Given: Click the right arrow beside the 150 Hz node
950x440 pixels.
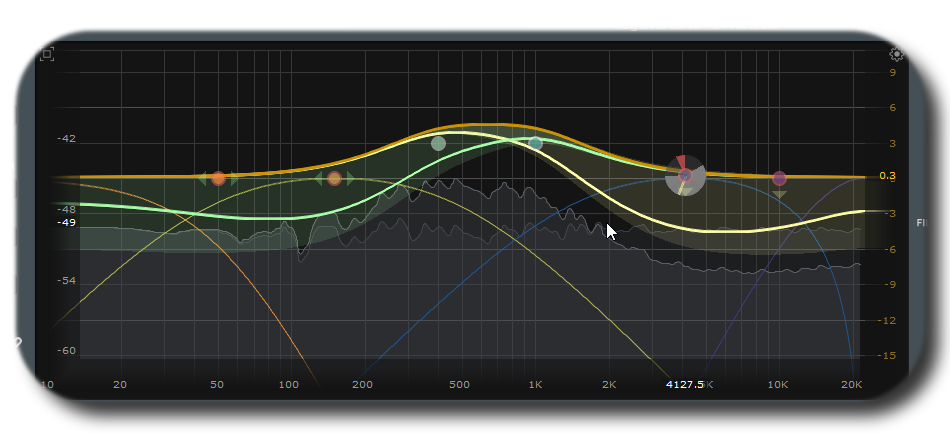Looking at the screenshot, I should [350, 179].
